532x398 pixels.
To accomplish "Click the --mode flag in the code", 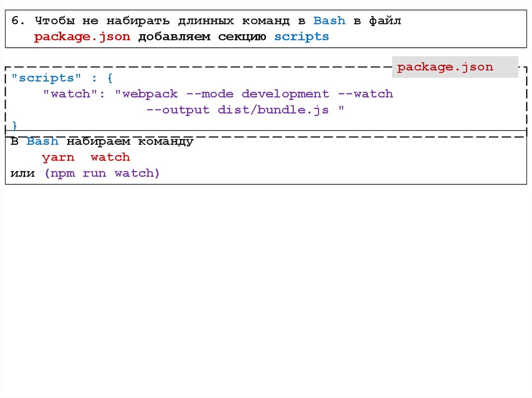I will click(210, 94).
